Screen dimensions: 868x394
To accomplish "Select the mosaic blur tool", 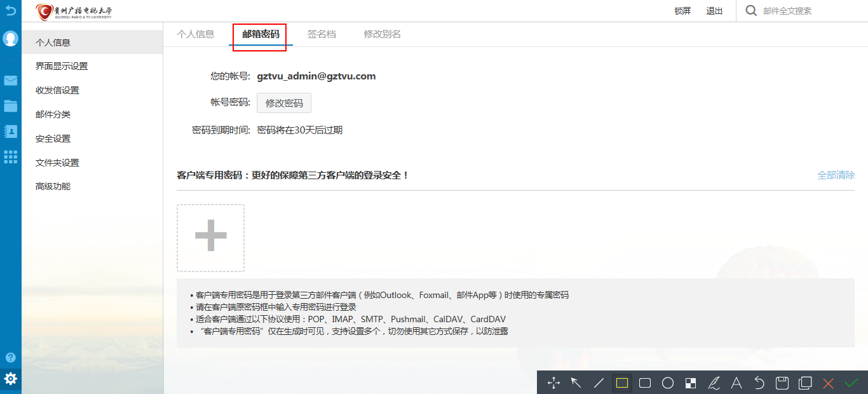I will pyautogui.click(x=691, y=383).
